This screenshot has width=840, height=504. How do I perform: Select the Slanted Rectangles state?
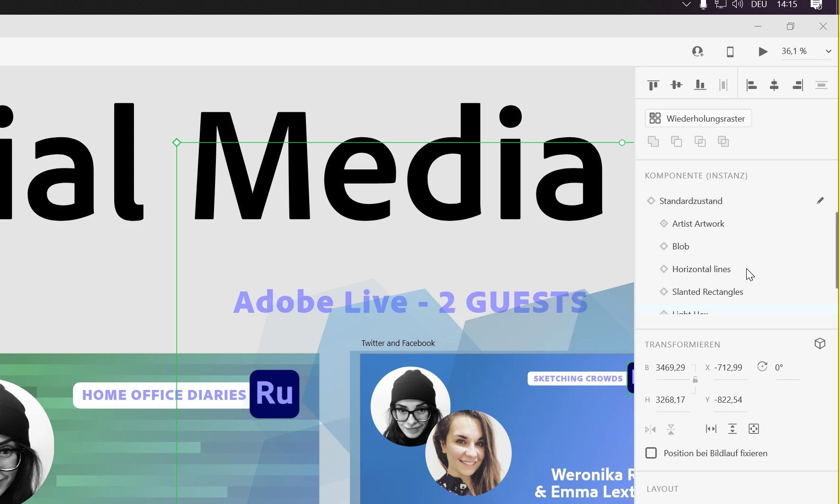click(x=707, y=292)
